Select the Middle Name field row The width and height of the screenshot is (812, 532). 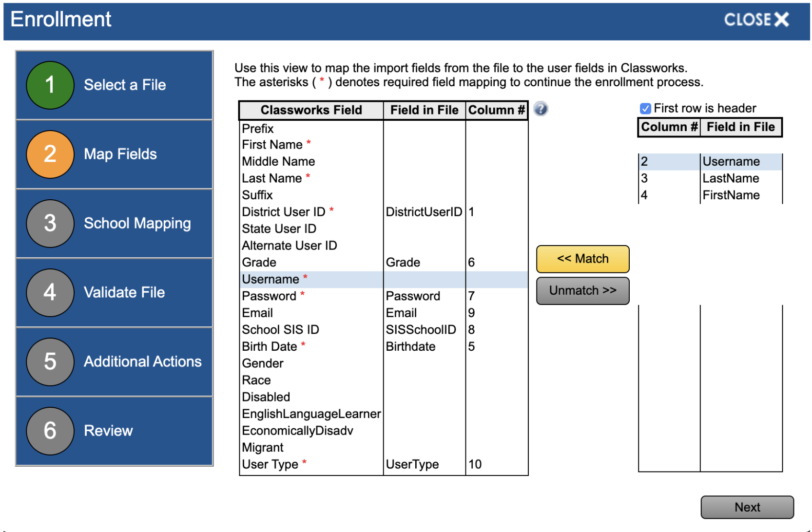point(384,161)
